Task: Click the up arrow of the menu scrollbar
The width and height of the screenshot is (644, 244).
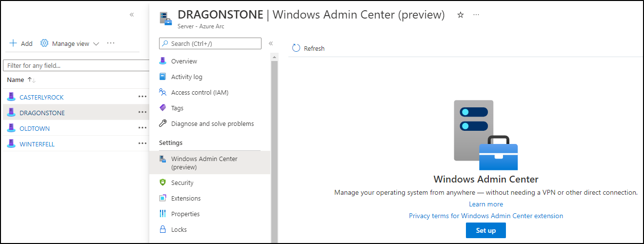Action: [x=274, y=57]
